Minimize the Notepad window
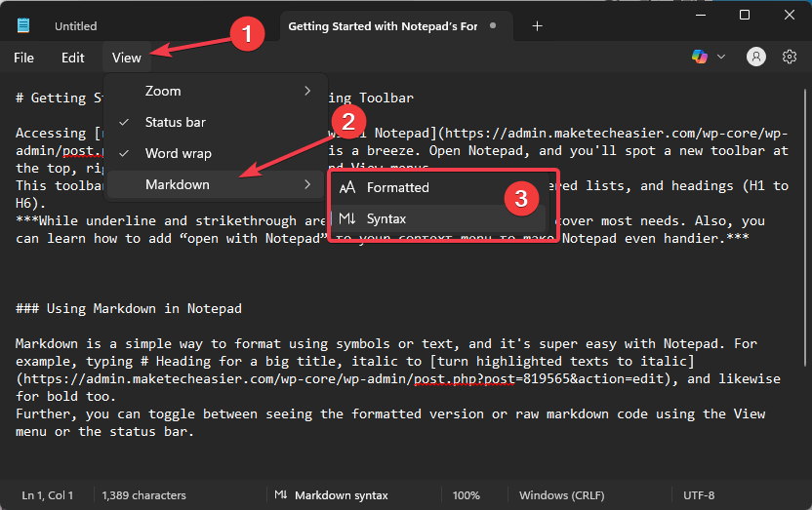 pyautogui.click(x=701, y=15)
